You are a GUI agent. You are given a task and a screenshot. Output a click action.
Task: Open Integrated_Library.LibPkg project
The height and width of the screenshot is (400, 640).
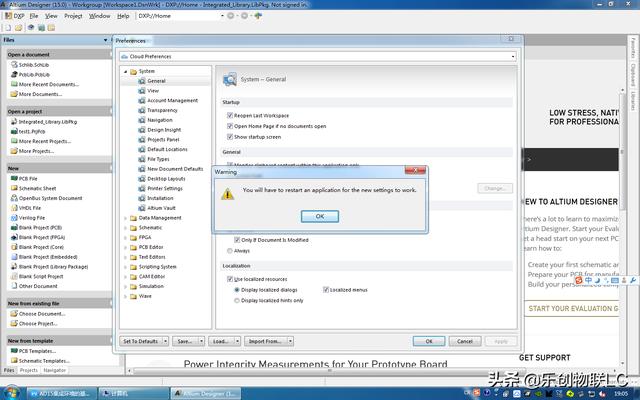coord(48,122)
